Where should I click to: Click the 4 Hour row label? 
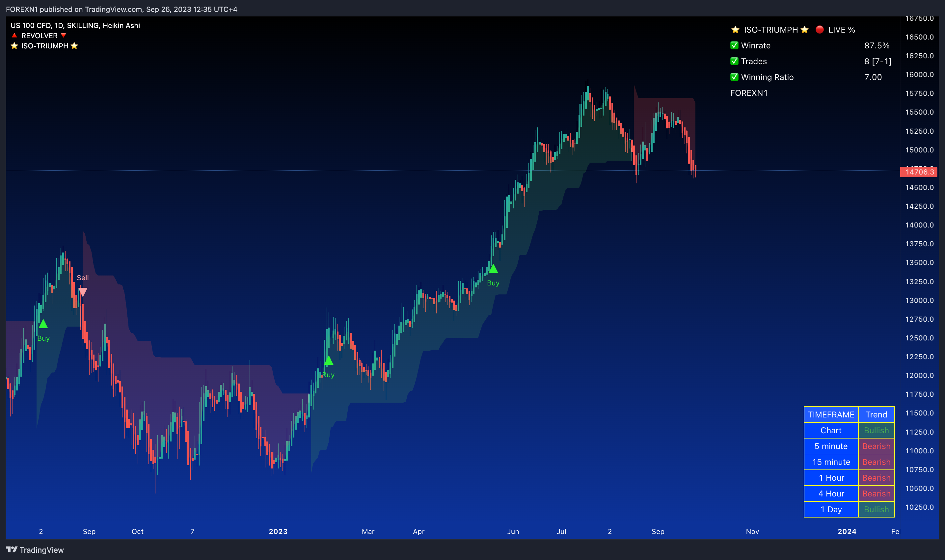coord(831,493)
